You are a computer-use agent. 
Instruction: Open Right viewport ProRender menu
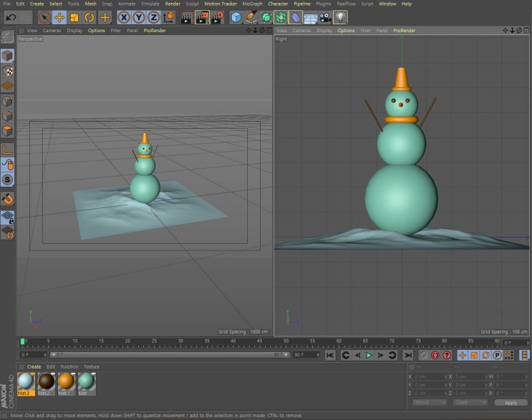click(x=405, y=31)
